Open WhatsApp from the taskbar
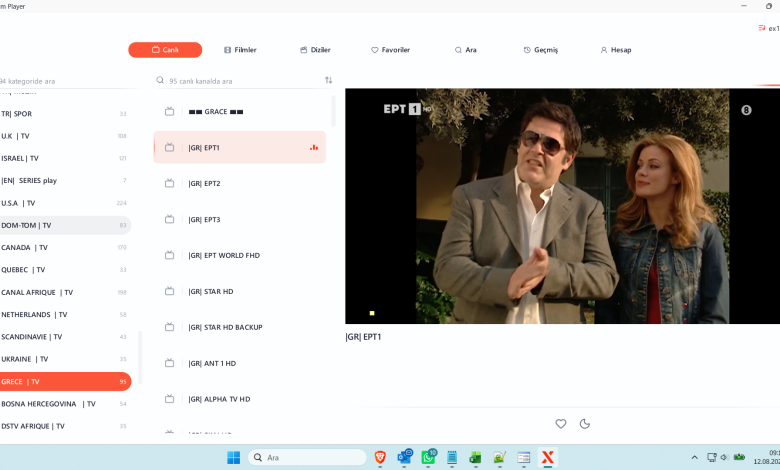This screenshot has width=780, height=470. pos(428,457)
